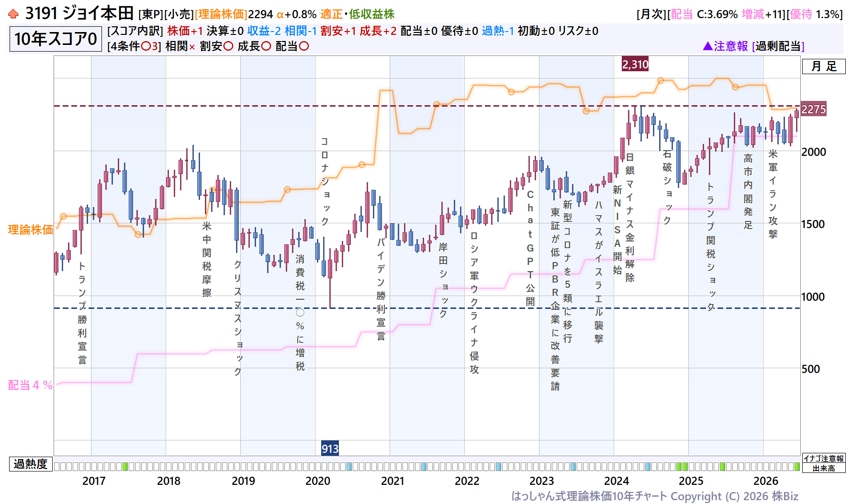Click the 成長+2 score item
The image size is (852, 504).
point(378,31)
